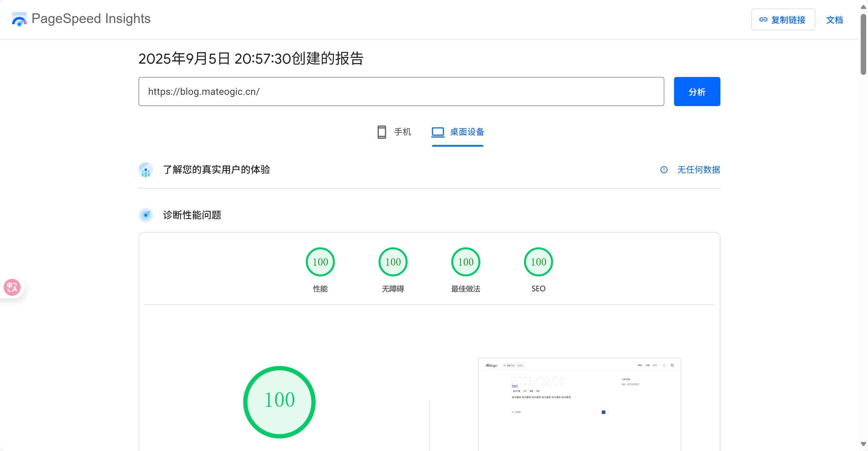Click the SEO label text
The image size is (868, 451).
[538, 289]
